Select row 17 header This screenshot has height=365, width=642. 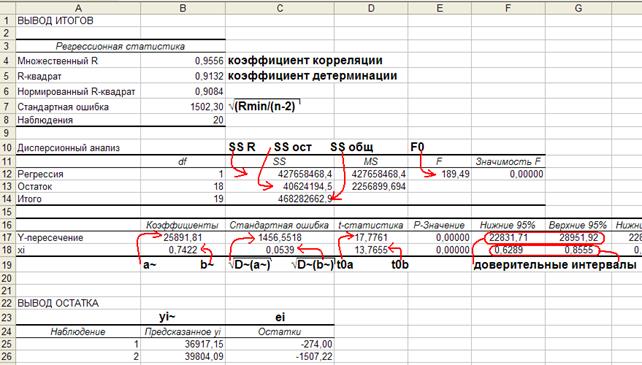[7, 238]
